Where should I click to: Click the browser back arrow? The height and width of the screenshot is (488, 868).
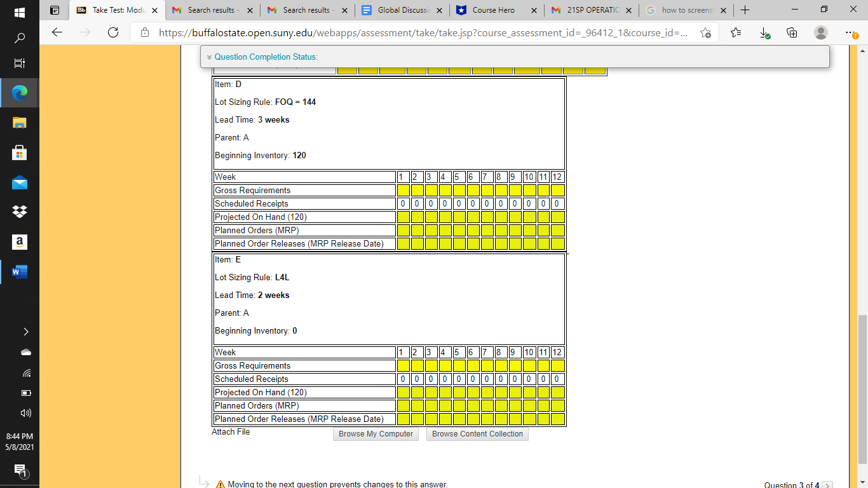[x=57, y=33]
